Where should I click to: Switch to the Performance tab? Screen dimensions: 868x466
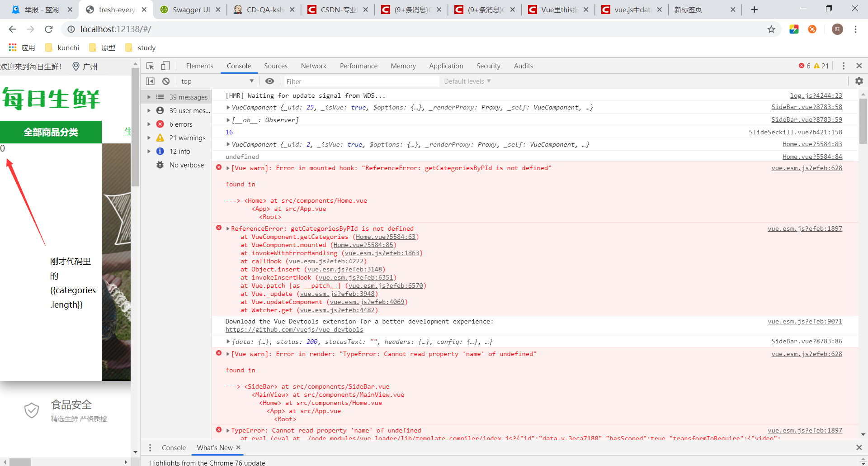point(359,66)
